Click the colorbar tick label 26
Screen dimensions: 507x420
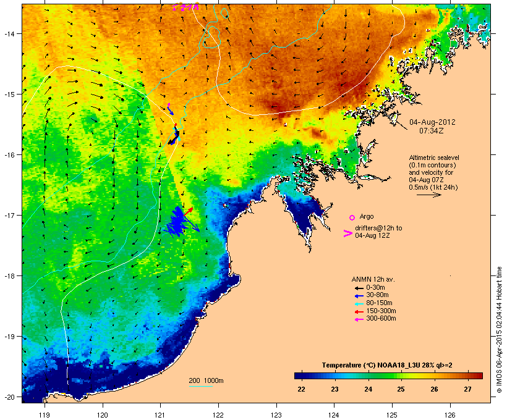point(435,389)
